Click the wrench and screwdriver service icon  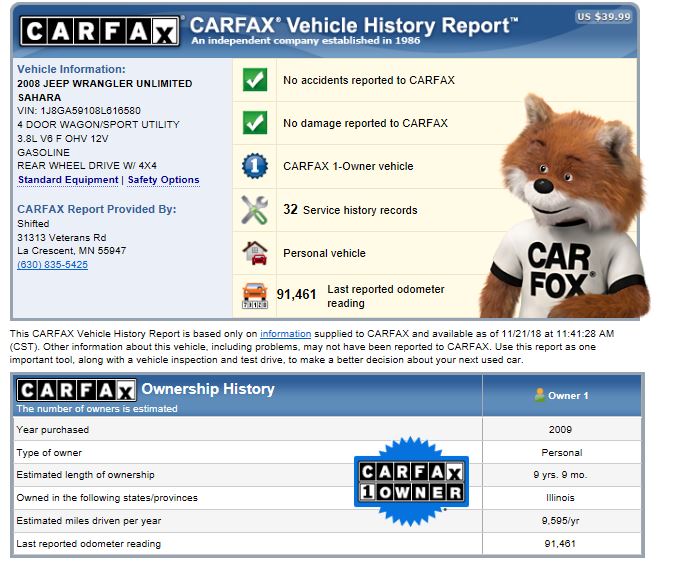[x=255, y=210]
